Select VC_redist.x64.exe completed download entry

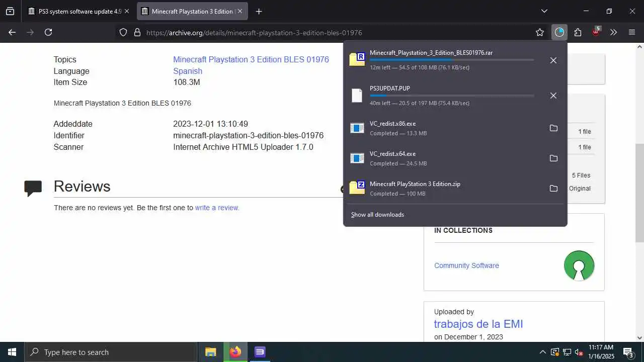[x=455, y=158]
